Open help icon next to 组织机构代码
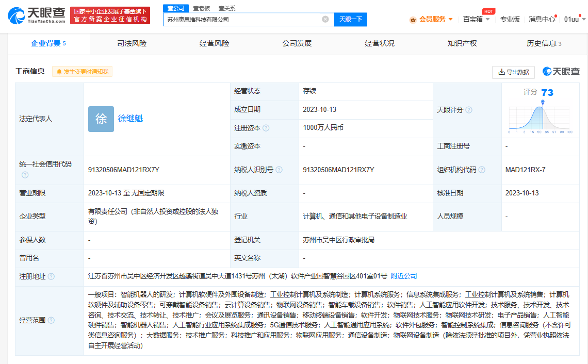 click(x=482, y=170)
